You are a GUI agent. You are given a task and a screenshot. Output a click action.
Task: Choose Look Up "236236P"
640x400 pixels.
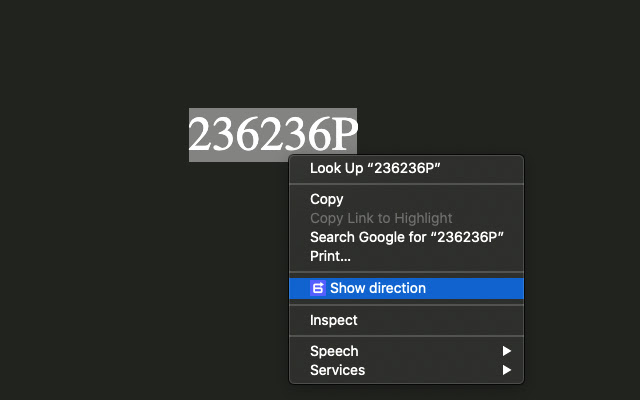(x=375, y=168)
